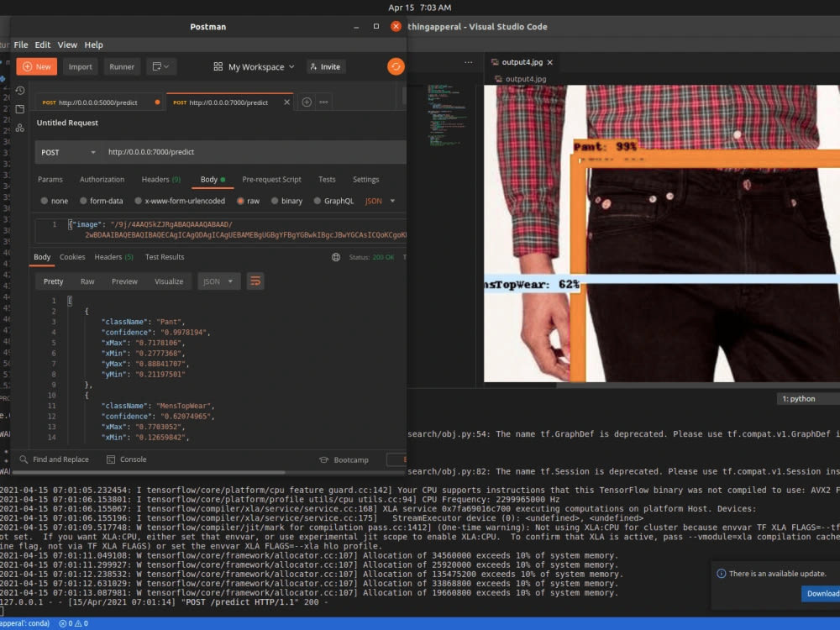
Task: Expand the response JSON format dropdown
Action: (x=218, y=281)
